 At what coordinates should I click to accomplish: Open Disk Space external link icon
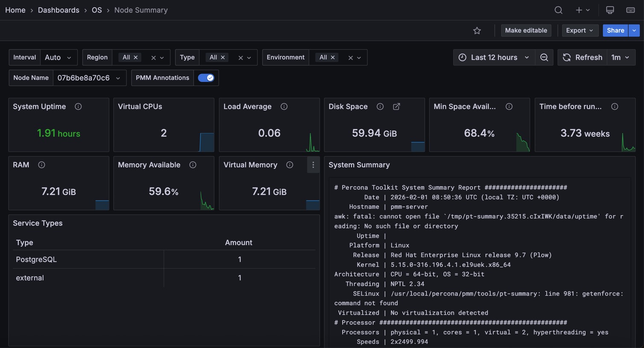coord(396,107)
